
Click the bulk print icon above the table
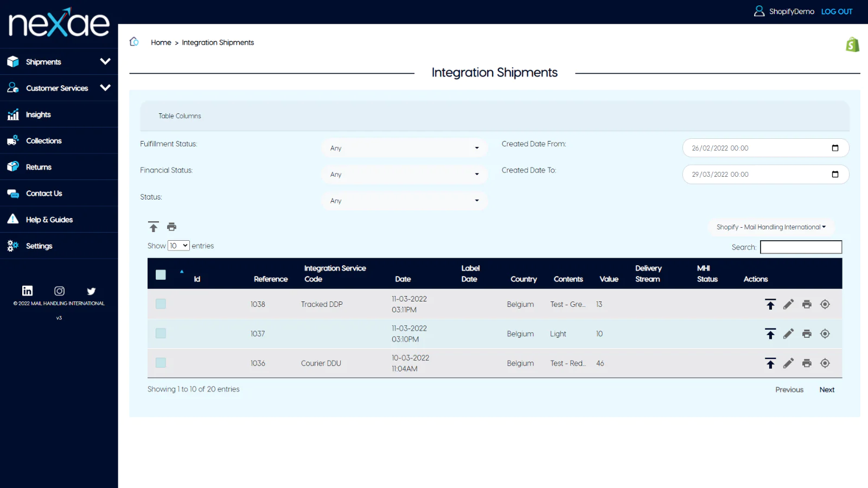[172, 227]
